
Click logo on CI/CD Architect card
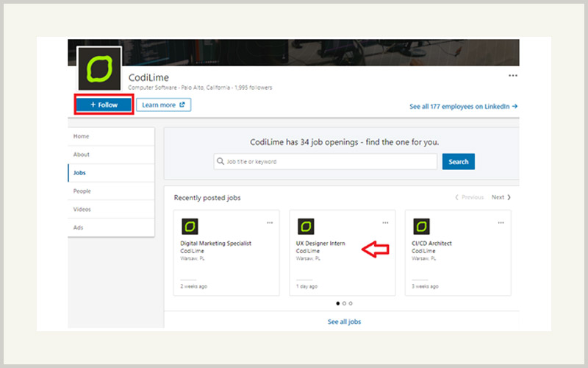pyautogui.click(x=421, y=227)
